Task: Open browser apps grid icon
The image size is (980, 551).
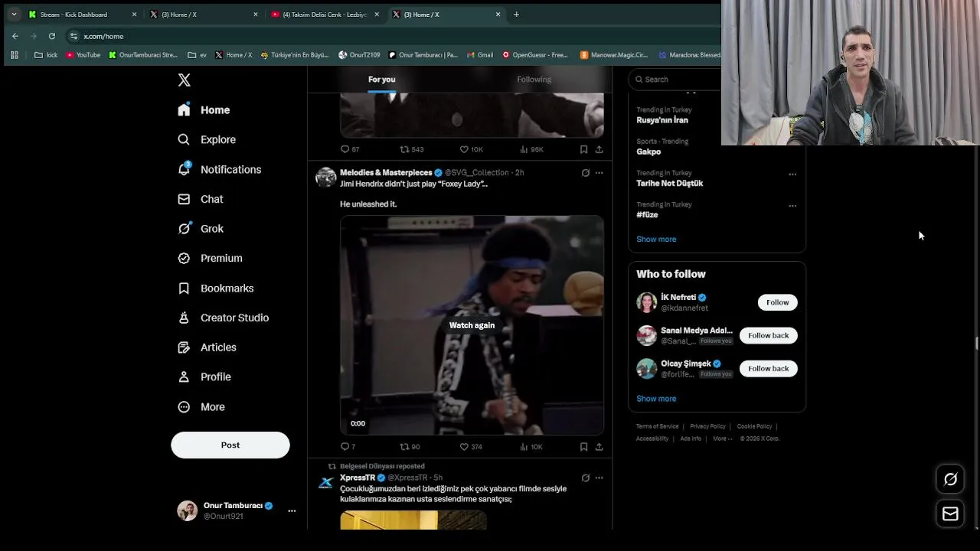Action: click(14, 55)
